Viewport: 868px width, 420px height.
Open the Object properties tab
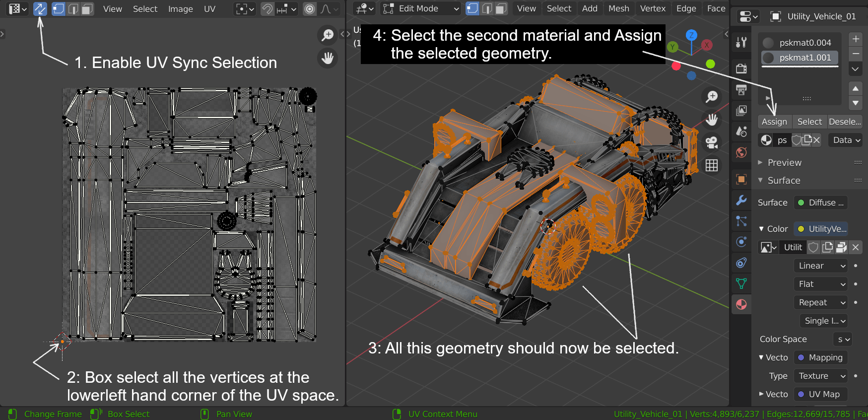click(741, 179)
